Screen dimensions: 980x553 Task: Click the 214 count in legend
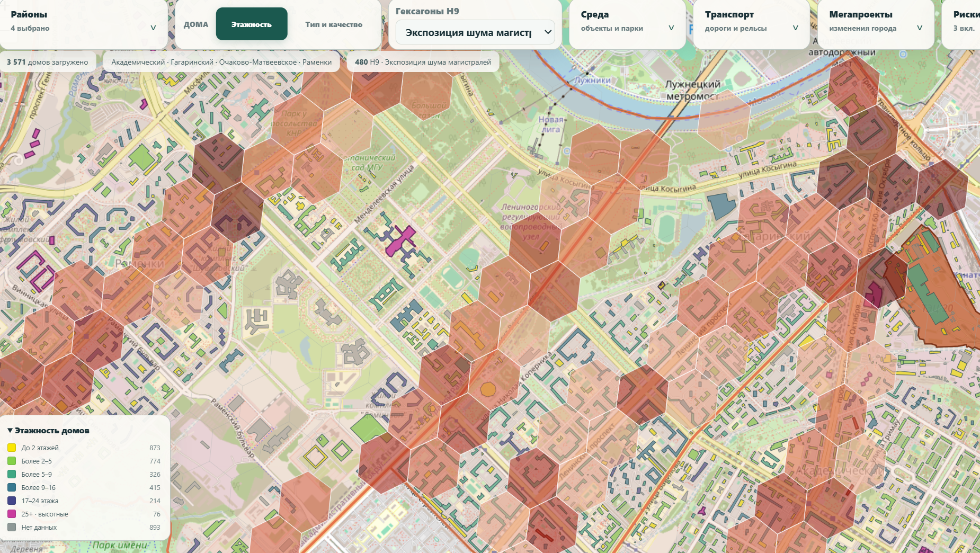pos(155,501)
